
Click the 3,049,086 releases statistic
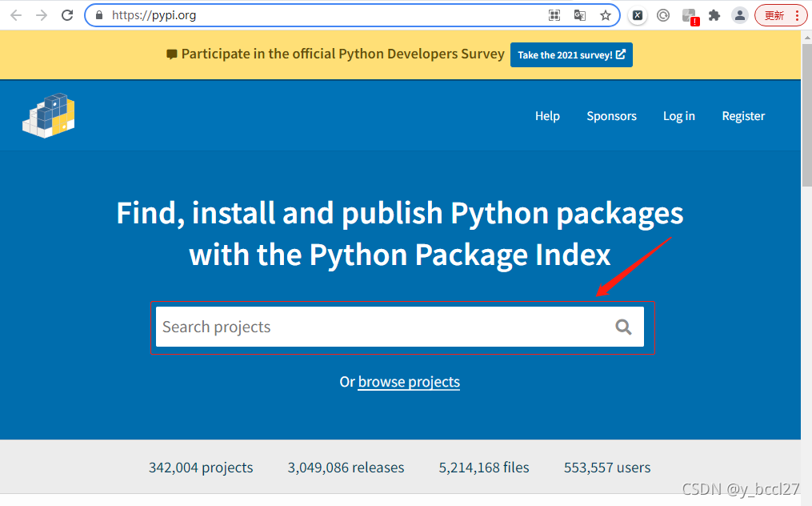[346, 468]
